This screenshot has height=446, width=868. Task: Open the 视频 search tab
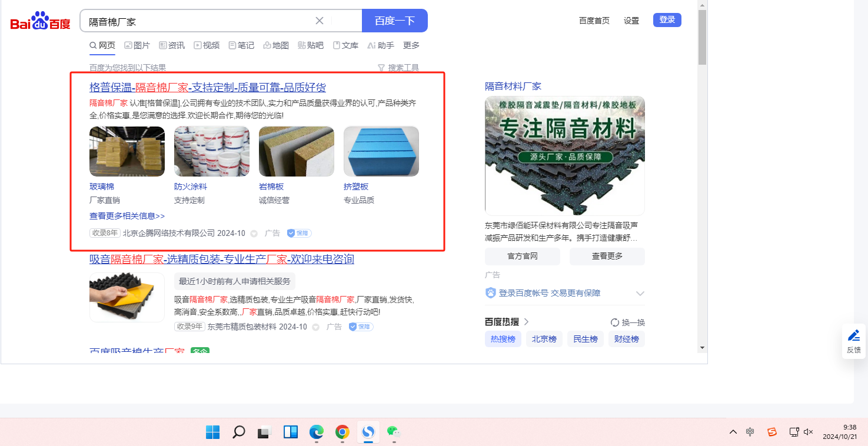tap(207, 45)
